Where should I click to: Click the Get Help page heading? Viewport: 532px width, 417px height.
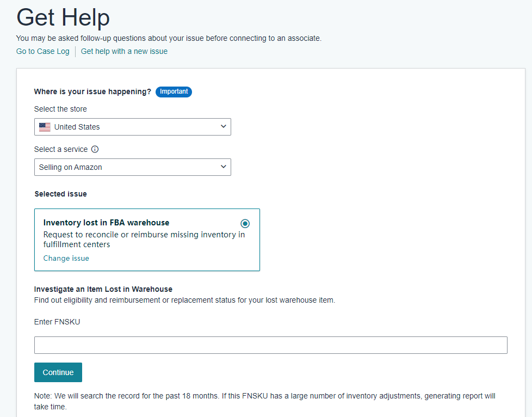click(x=63, y=17)
